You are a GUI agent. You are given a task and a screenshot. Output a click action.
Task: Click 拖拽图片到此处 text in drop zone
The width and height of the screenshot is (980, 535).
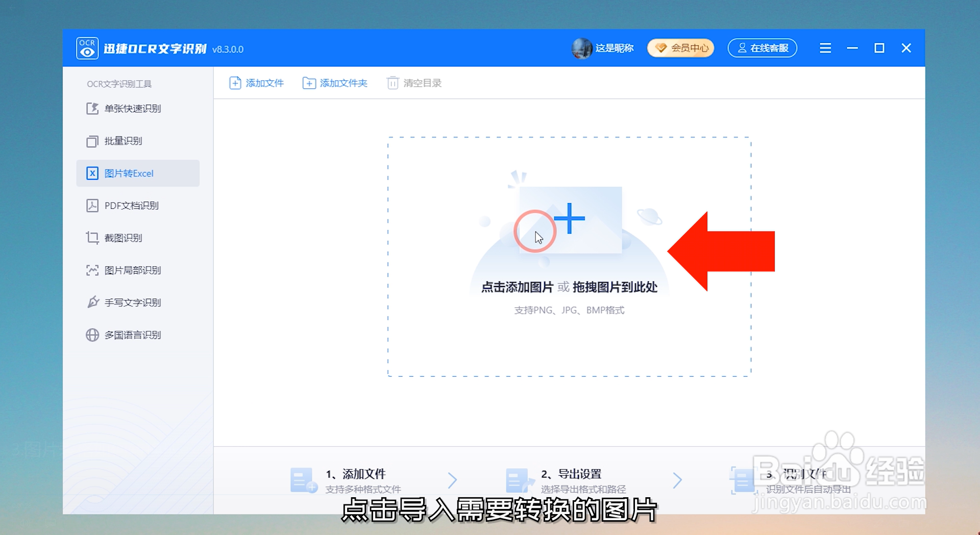[x=615, y=287]
